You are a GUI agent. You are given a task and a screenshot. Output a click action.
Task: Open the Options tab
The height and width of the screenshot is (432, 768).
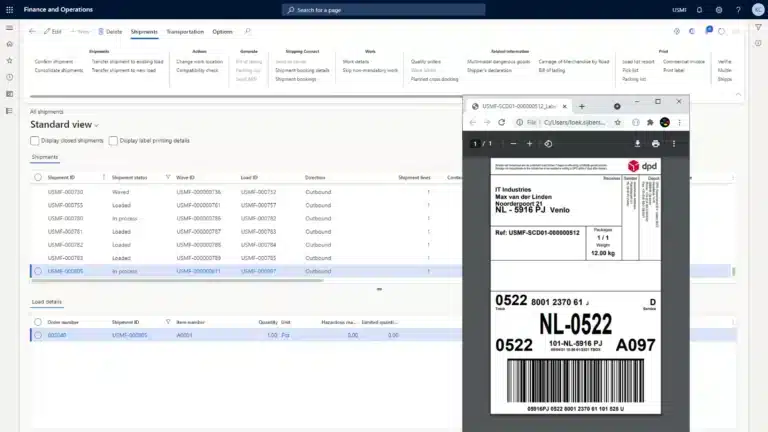(x=222, y=32)
